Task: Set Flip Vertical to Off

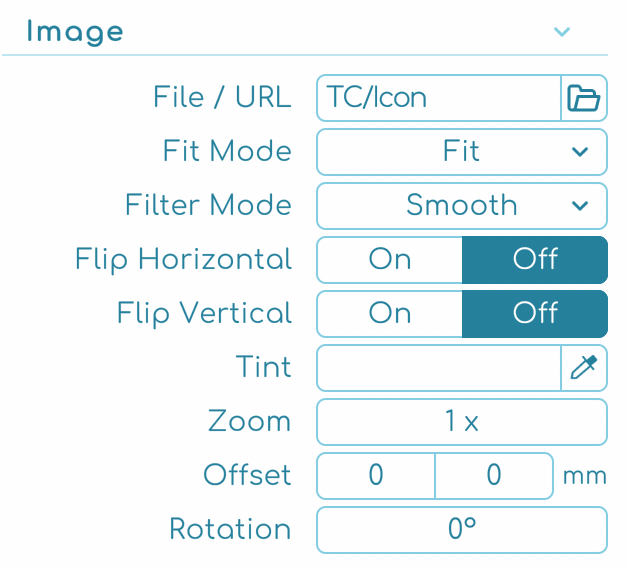Action: point(534,314)
